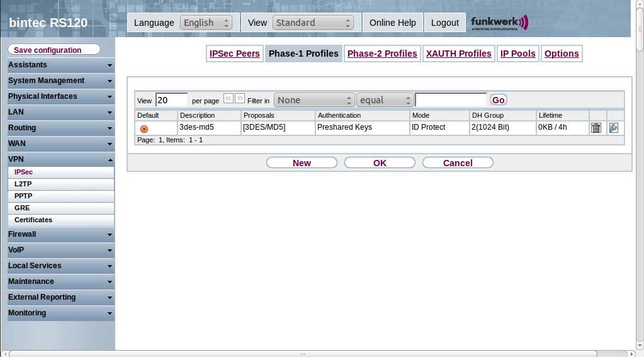Viewport: 644px width, 357px height.
Task: Click the filter text input field
Action: pos(451,100)
